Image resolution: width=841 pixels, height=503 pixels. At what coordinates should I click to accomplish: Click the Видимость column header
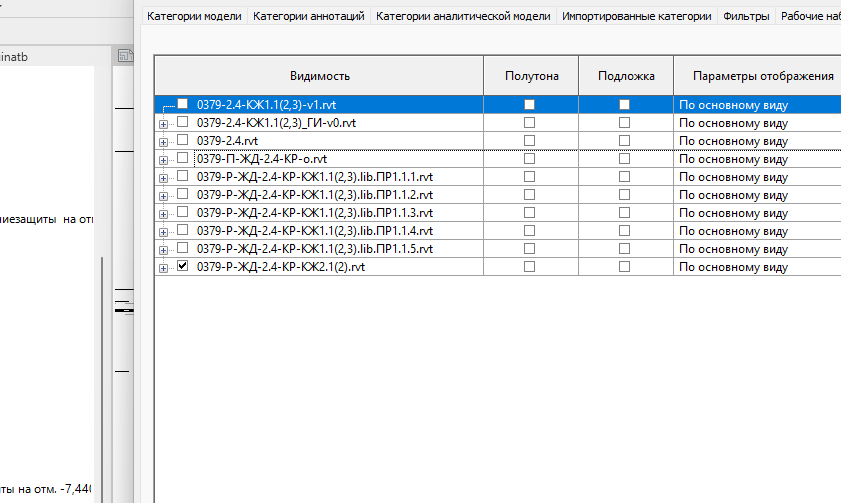(x=320, y=76)
